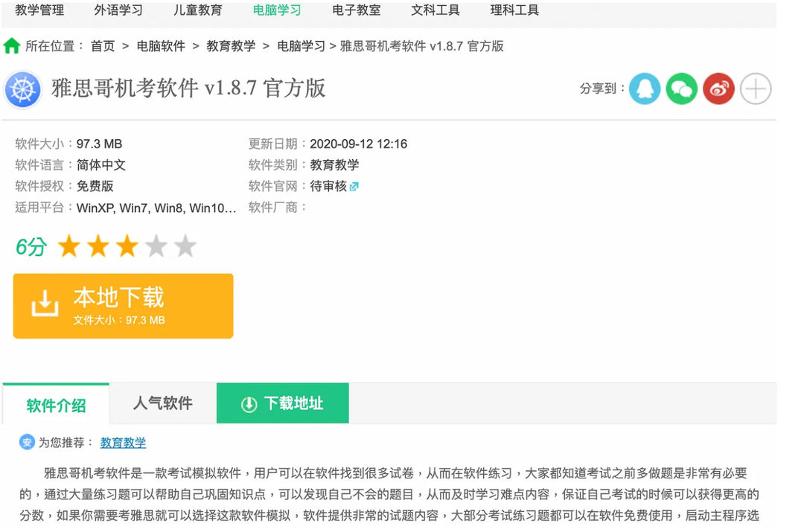Click external link icon beside 待审核
Image resolution: width=804 pixels, height=532 pixels.
tap(354, 187)
